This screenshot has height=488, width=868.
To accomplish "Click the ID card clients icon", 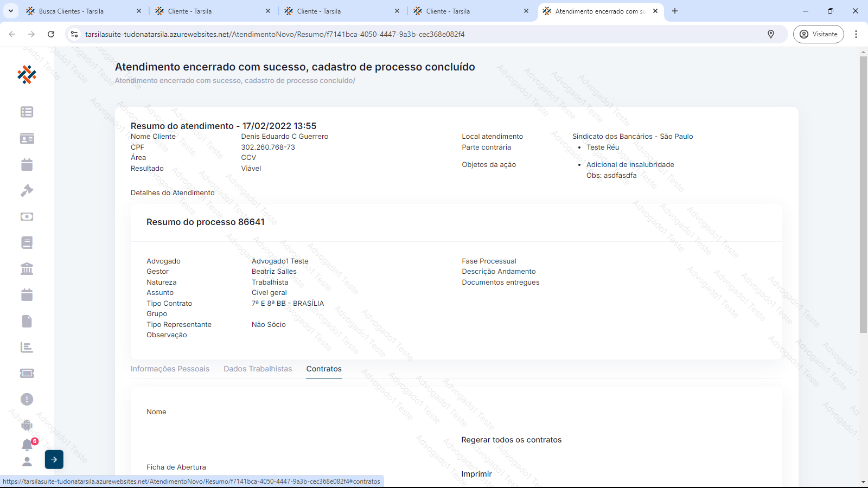I will click(x=27, y=138).
